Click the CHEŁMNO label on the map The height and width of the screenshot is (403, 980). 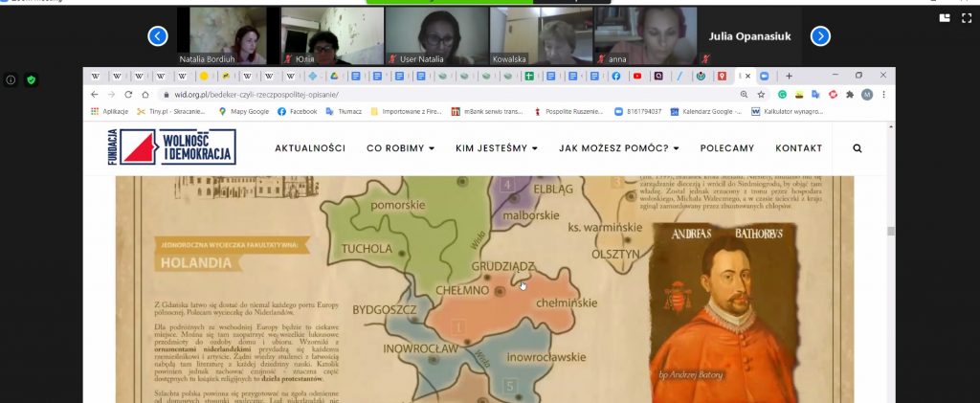(462, 291)
